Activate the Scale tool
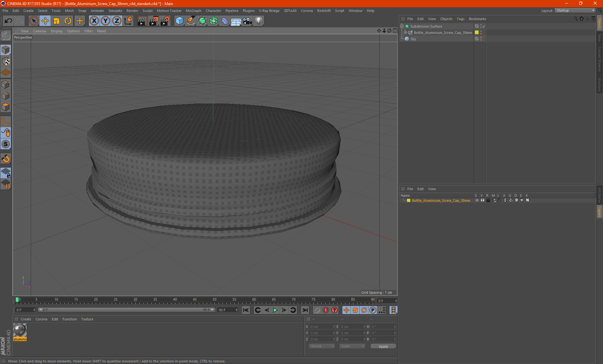The image size is (603, 364). pyautogui.click(x=57, y=21)
